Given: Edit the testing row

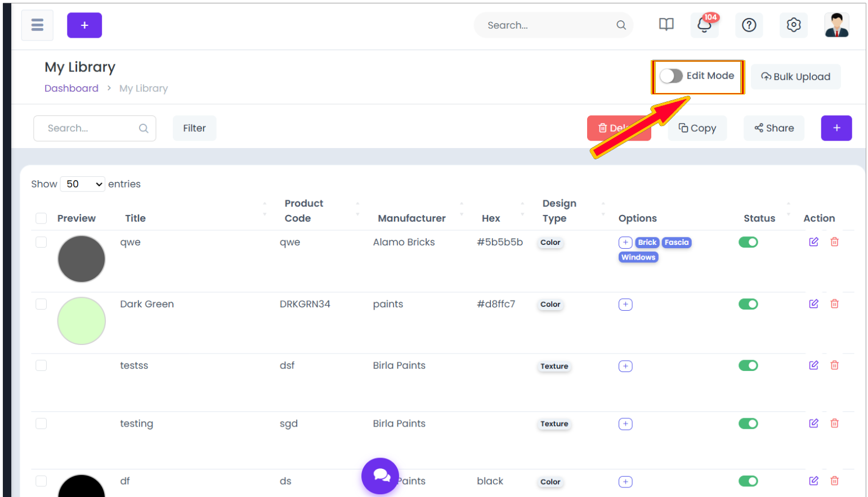Looking at the screenshot, I should pos(813,423).
